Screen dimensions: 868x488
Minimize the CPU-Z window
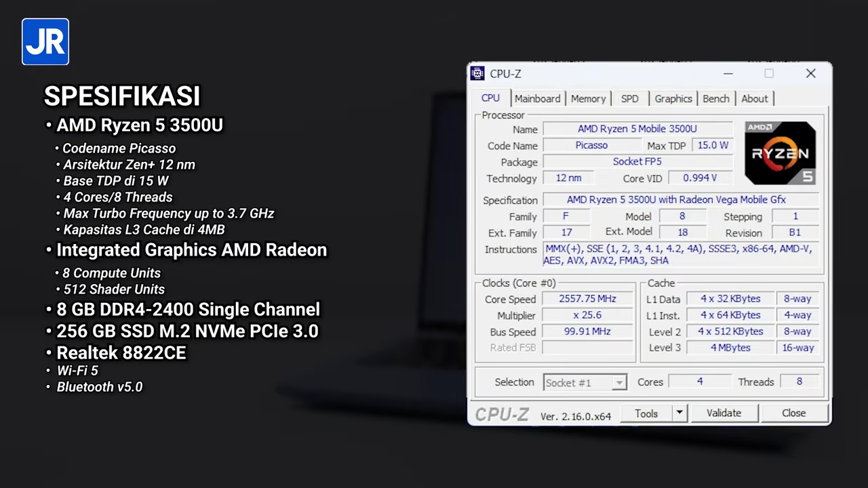point(728,73)
